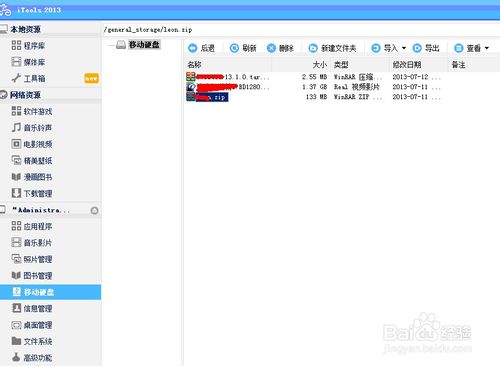Viewport: 500px width, 366px height.
Task: Select the highlighted .zip file
Action: pos(207,97)
